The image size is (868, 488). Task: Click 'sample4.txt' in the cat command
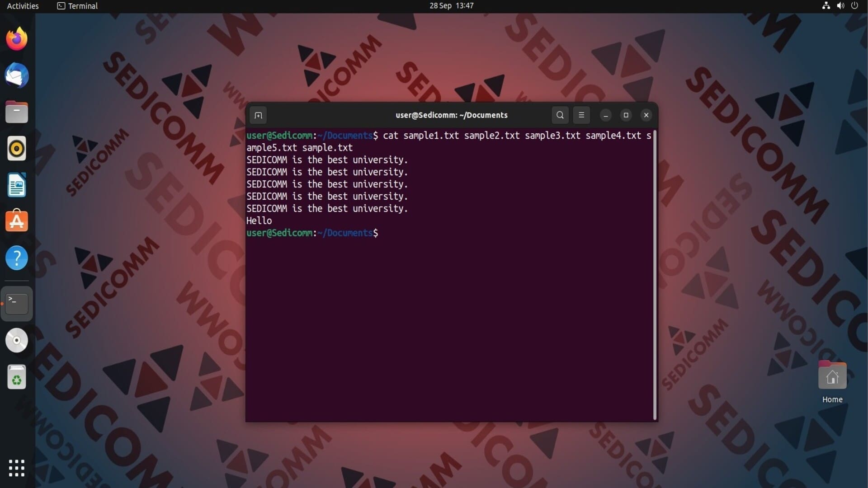[x=613, y=136]
